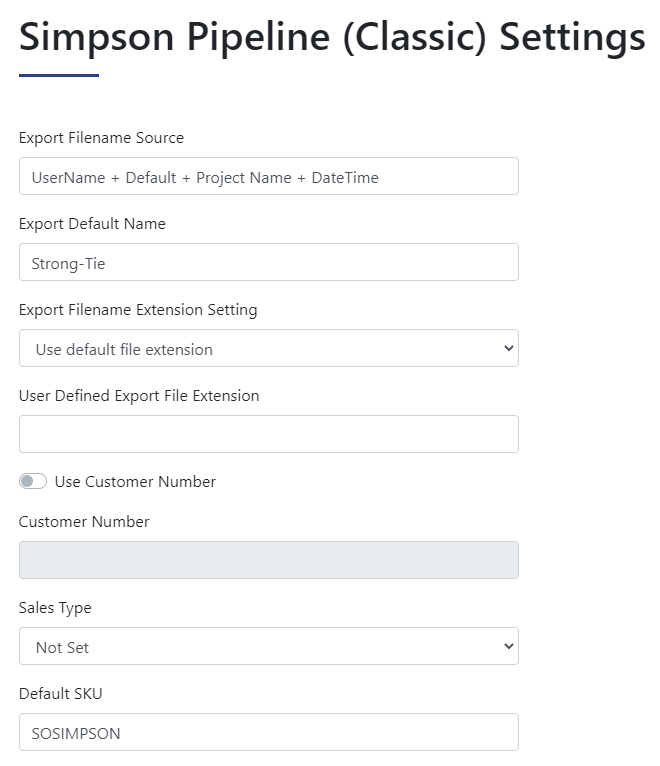Click the Export Default Name label
Screen dimensions: 660x766
pyautogui.click(x=92, y=224)
